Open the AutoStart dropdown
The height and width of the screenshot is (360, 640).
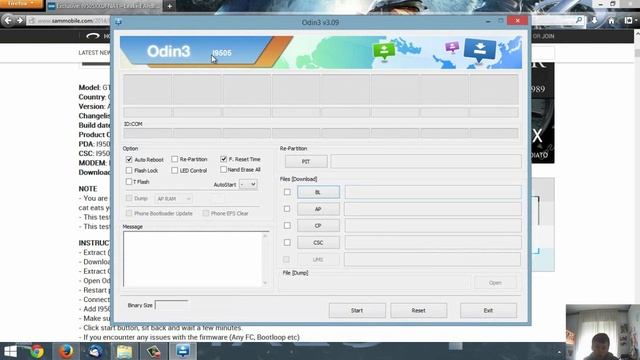248,184
